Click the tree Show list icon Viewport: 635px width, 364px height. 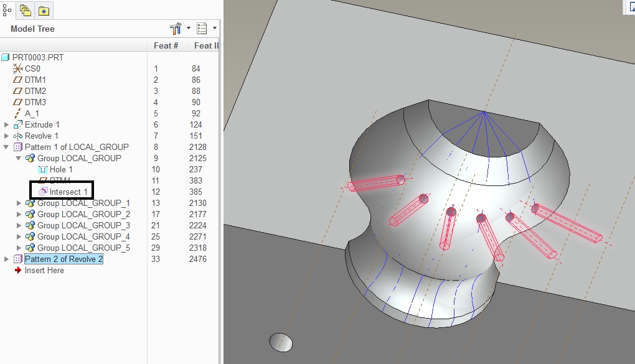click(x=202, y=29)
